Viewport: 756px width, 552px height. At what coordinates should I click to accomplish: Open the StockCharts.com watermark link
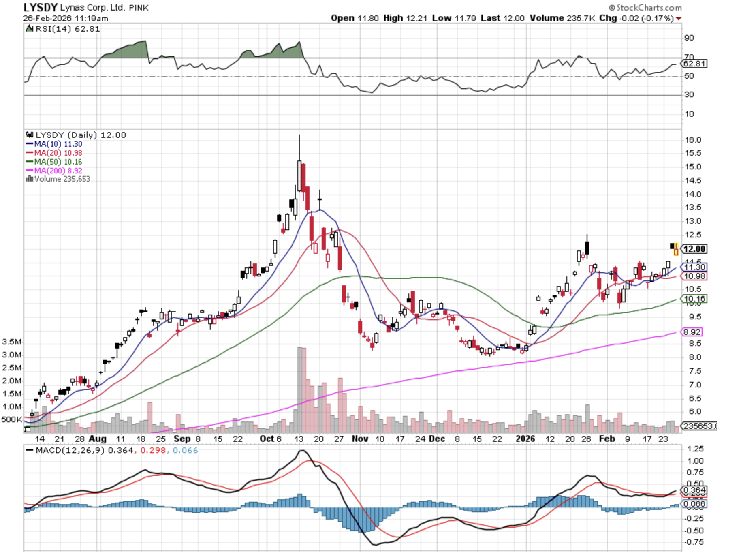tap(645, 7)
